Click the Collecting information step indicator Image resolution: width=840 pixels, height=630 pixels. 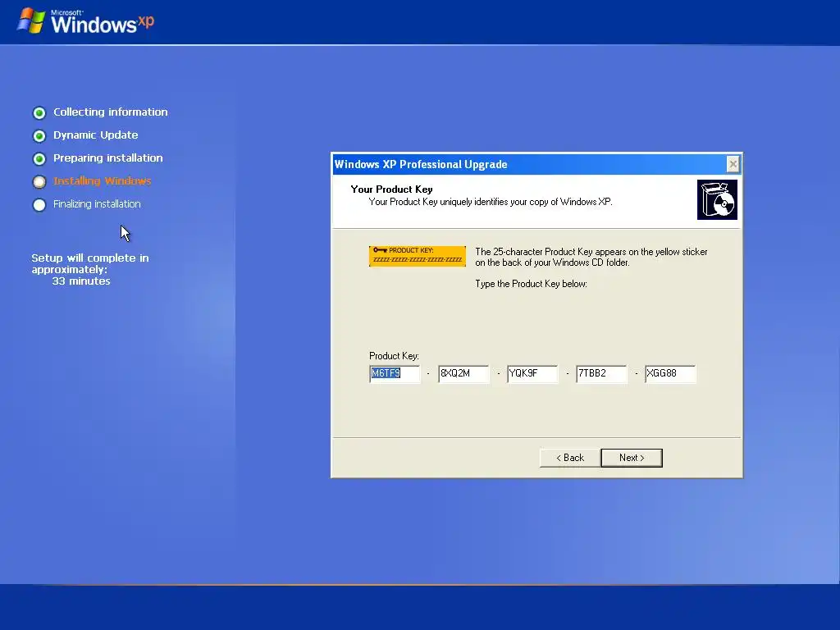(39, 113)
